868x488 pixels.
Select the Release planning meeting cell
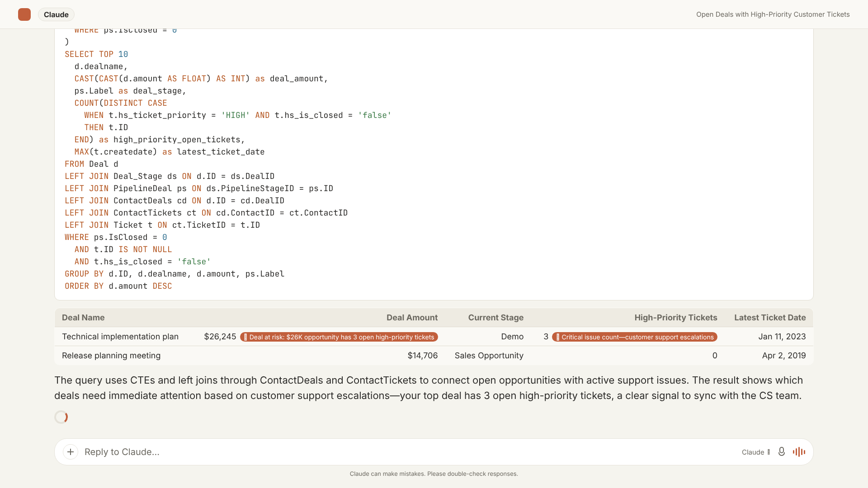point(111,356)
